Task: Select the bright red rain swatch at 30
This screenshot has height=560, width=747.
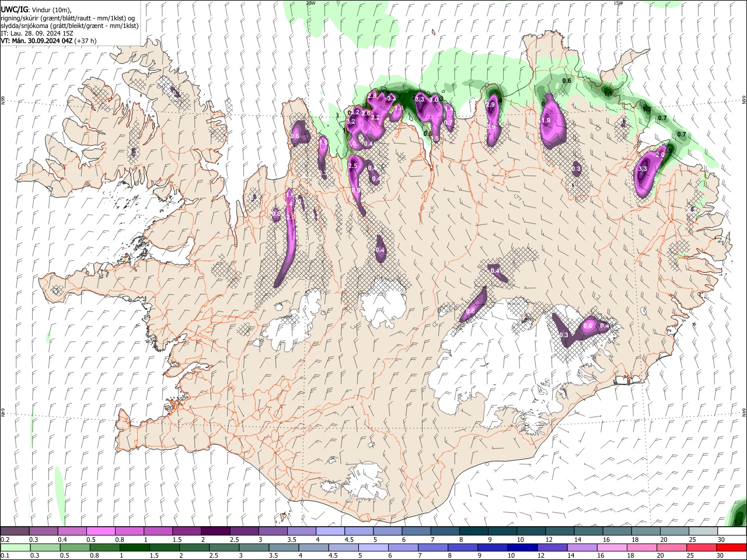Action: (x=731, y=547)
